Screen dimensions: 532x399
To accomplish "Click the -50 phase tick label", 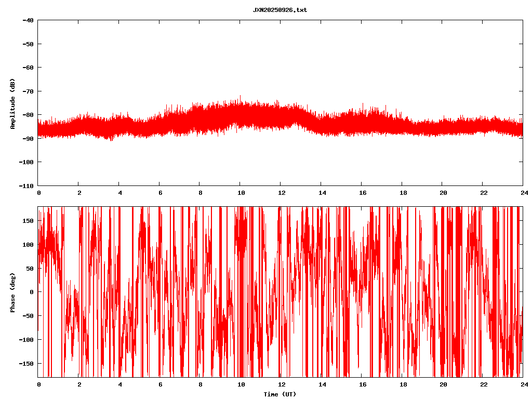I will click(28, 316).
